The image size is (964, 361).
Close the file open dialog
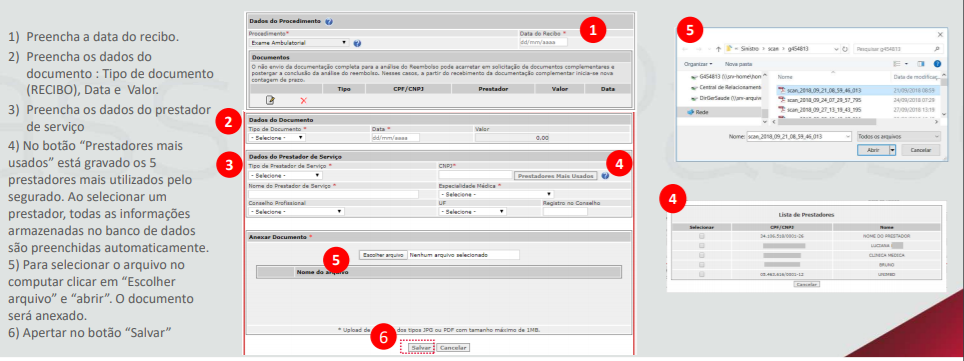pyautogui.click(x=940, y=34)
